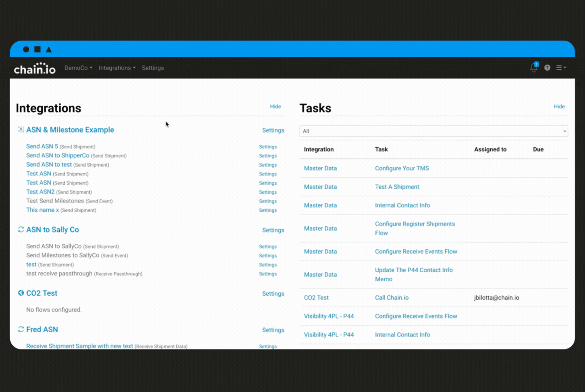Open the CO2 Test integration heading
The height and width of the screenshot is (392, 585).
(42, 293)
